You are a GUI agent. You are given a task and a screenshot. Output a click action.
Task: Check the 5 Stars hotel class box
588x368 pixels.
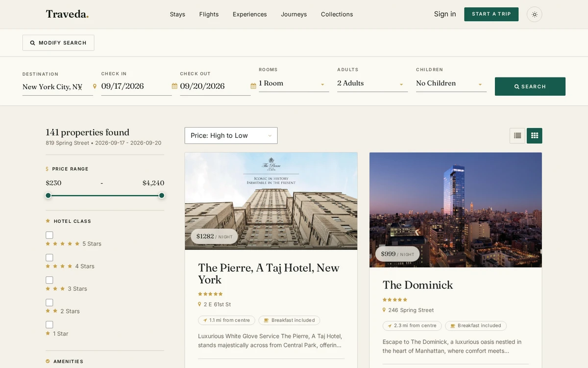pyautogui.click(x=49, y=235)
